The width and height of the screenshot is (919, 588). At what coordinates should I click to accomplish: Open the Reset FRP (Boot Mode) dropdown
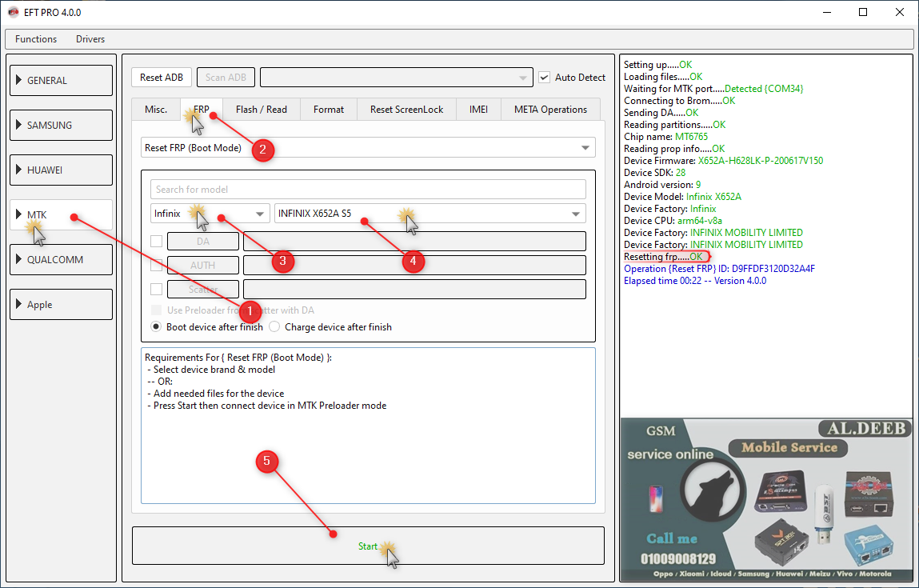point(368,148)
